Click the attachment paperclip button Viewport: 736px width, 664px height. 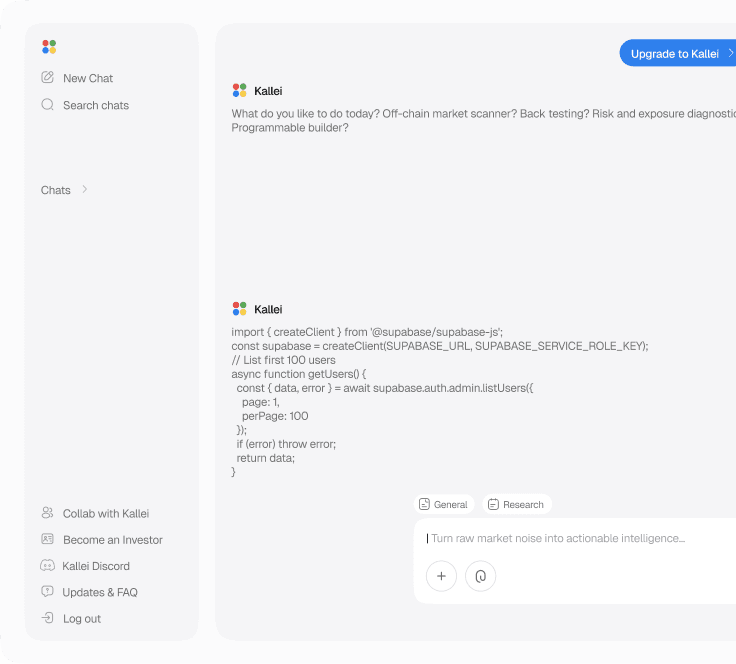tap(480, 576)
